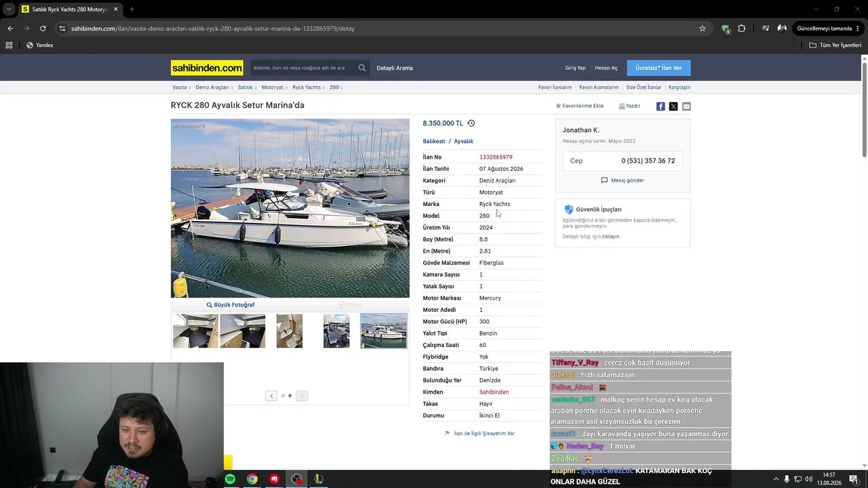Click İlan ile İlgili Şikayetim Var

(484, 433)
